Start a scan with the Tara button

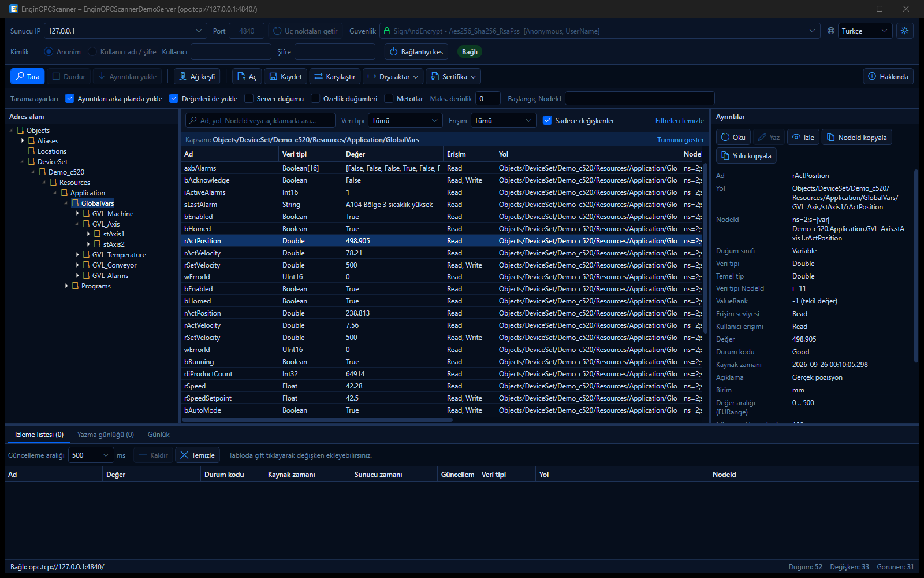27,76
